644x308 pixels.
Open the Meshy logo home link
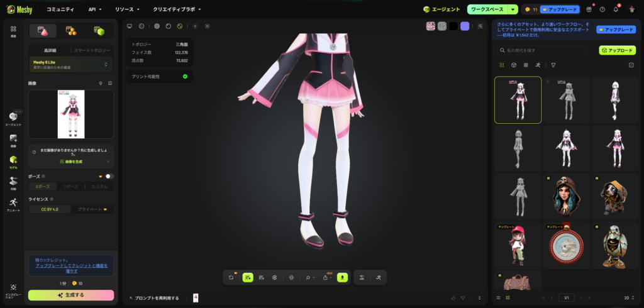[19, 9]
